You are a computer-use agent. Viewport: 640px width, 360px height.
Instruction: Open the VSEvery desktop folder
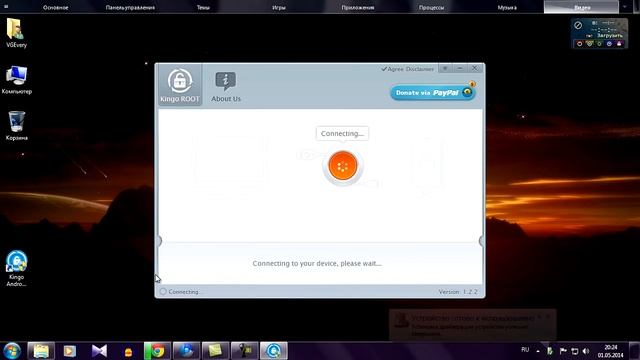click(16, 33)
